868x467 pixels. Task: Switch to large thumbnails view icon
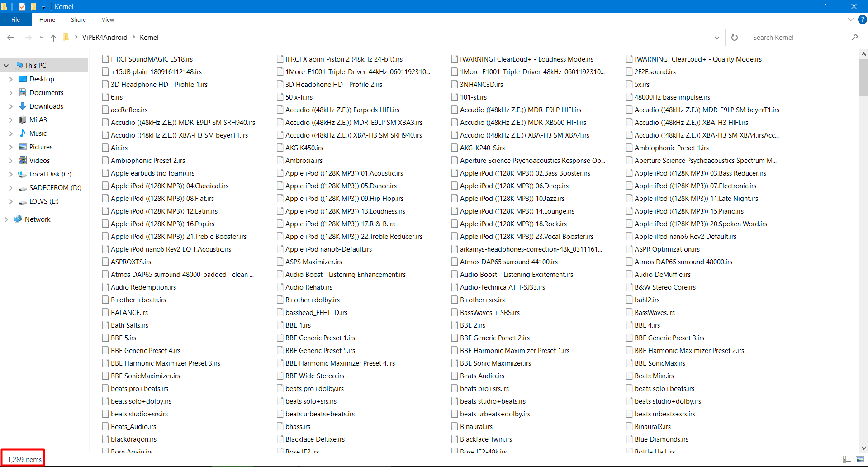click(860, 459)
